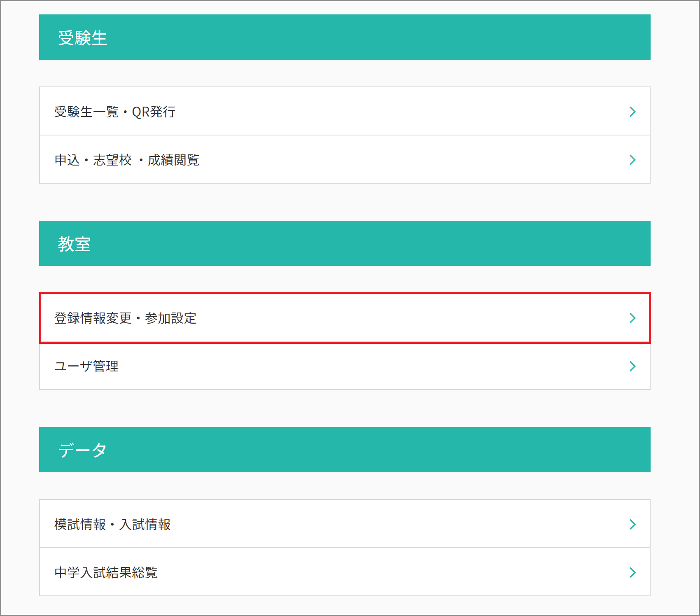Open ユーザ管理 menu item
Viewport: 700px width, 616px height.
pos(345,366)
